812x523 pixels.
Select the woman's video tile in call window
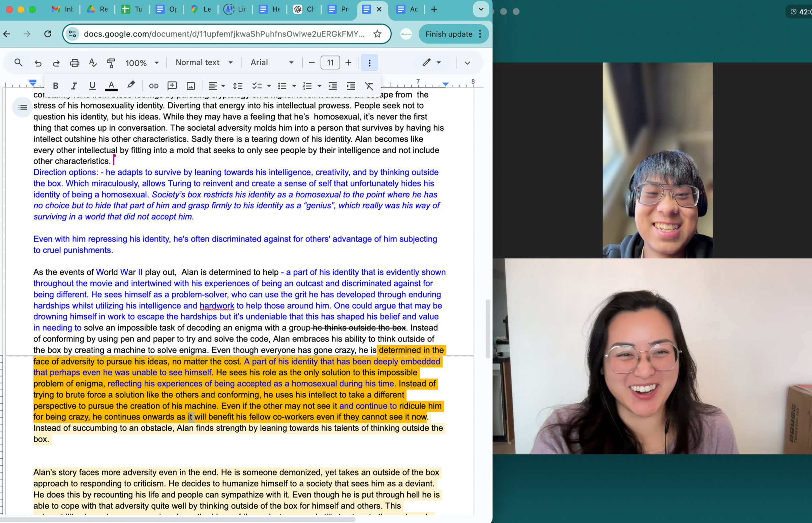652,356
